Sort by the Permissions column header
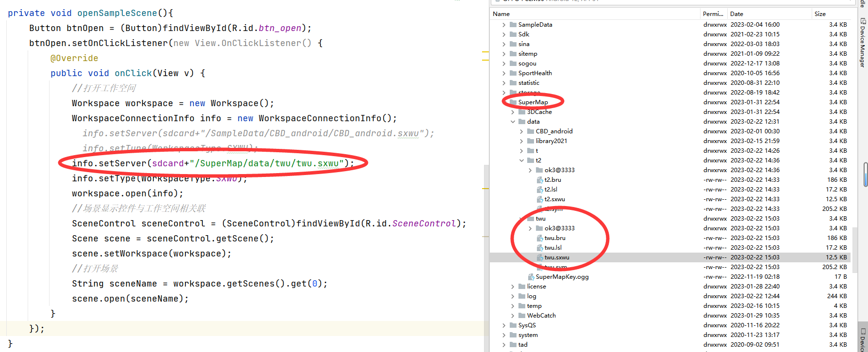 tap(714, 14)
